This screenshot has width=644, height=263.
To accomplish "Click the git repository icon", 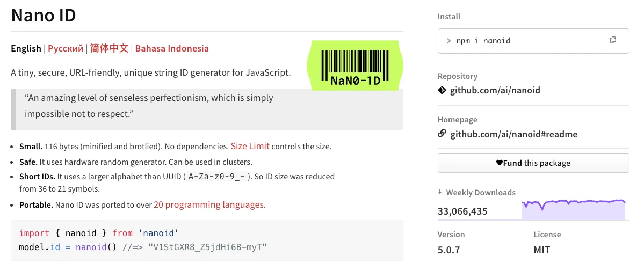I will (442, 90).
